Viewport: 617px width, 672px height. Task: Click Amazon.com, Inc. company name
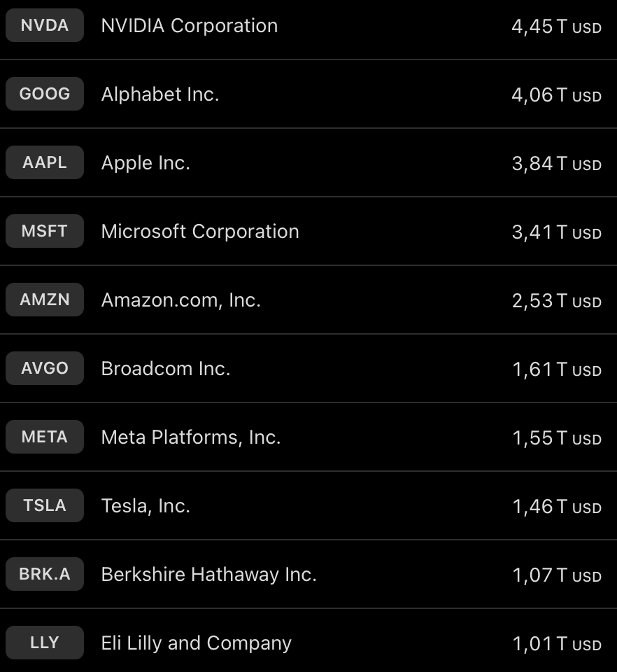tap(181, 300)
